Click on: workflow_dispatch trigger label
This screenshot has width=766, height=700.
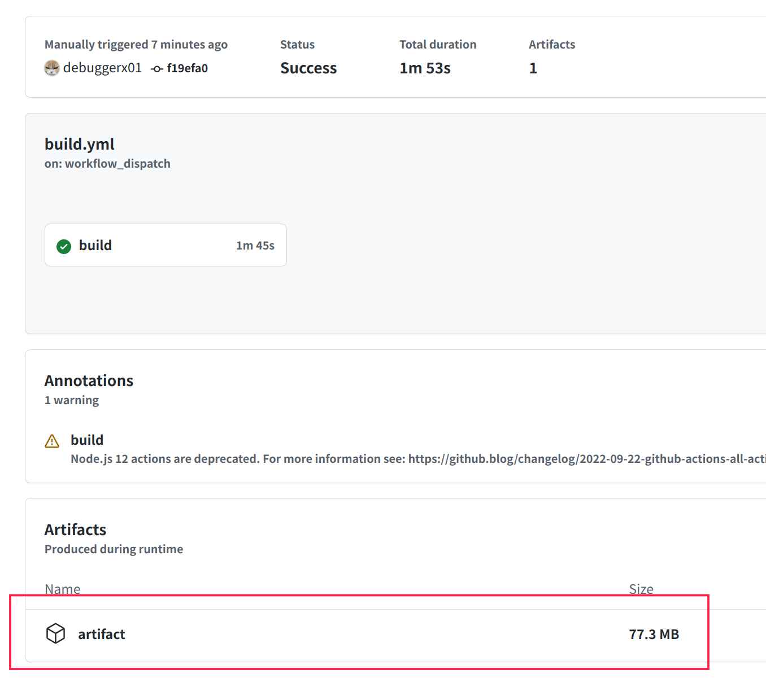coord(107,164)
